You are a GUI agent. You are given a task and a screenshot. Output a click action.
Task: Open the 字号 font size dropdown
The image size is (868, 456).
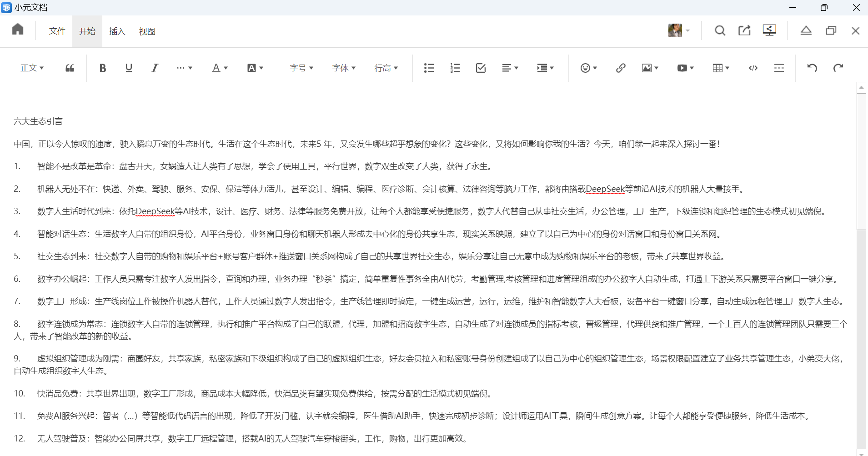pos(301,68)
